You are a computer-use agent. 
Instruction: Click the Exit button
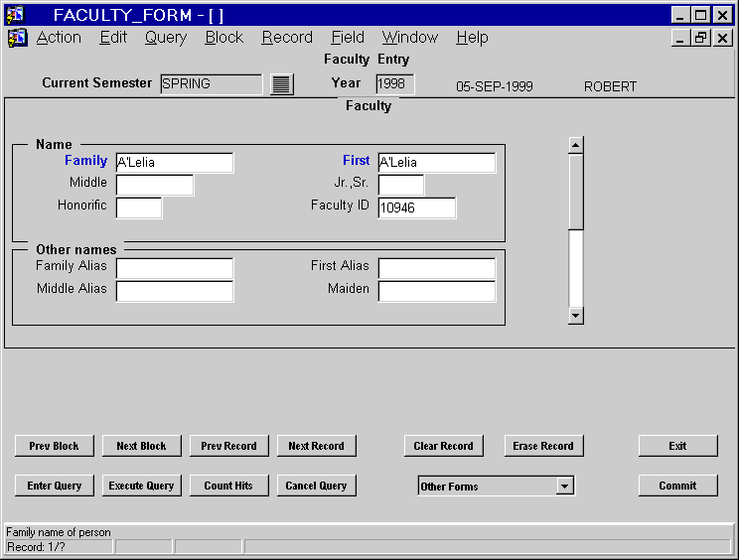pyautogui.click(x=677, y=446)
